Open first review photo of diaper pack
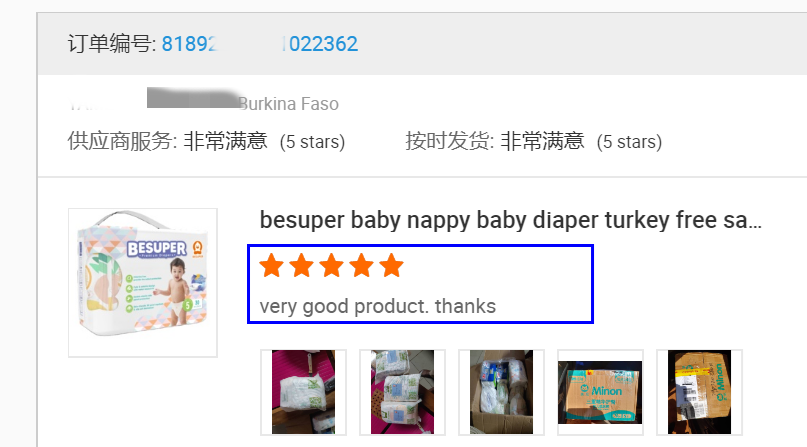807x447 pixels. tap(303, 392)
